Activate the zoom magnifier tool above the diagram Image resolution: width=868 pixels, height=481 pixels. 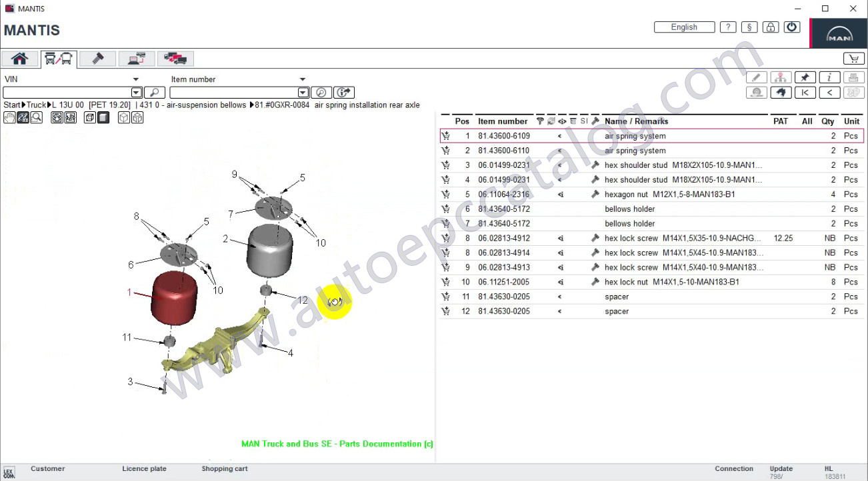click(x=36, y=118)
